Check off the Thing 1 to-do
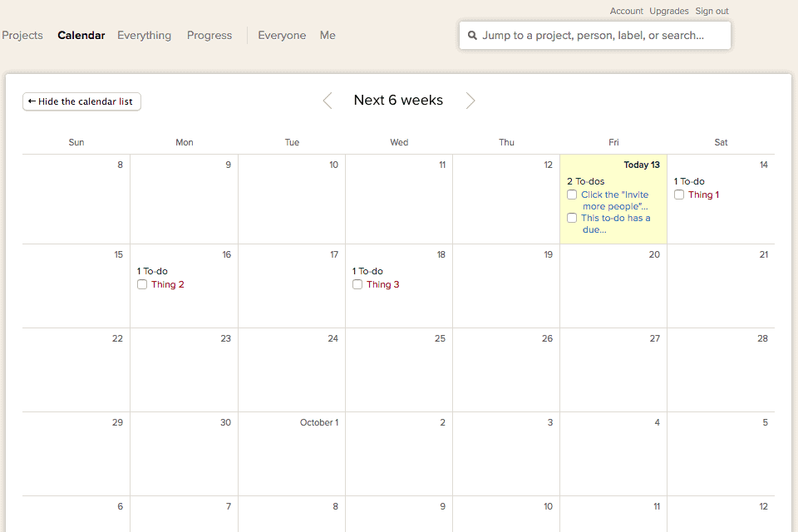 point(679,195)
